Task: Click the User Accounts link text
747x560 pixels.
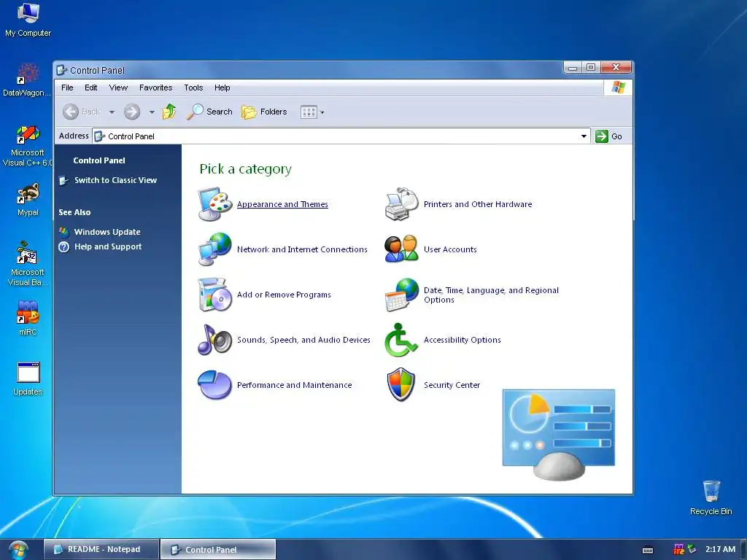Action: click(450, 249)
